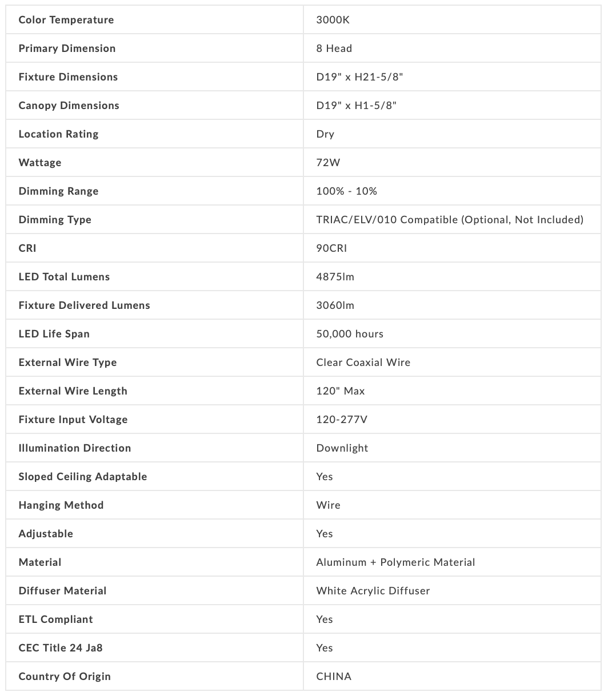This screenshot has height=700, width=608.
Task: Click the Canopy Dimensions label
Action: click(x=69, y=106)
